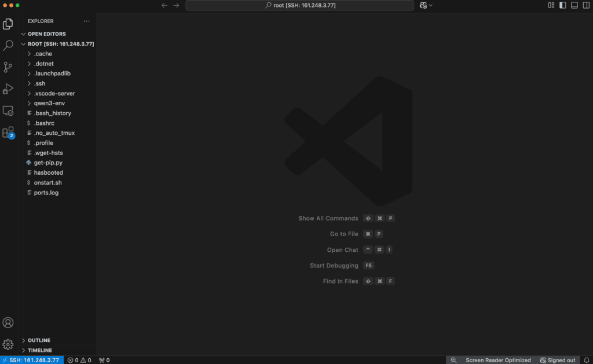Open the Remote Explorer view

pos(8,111)
